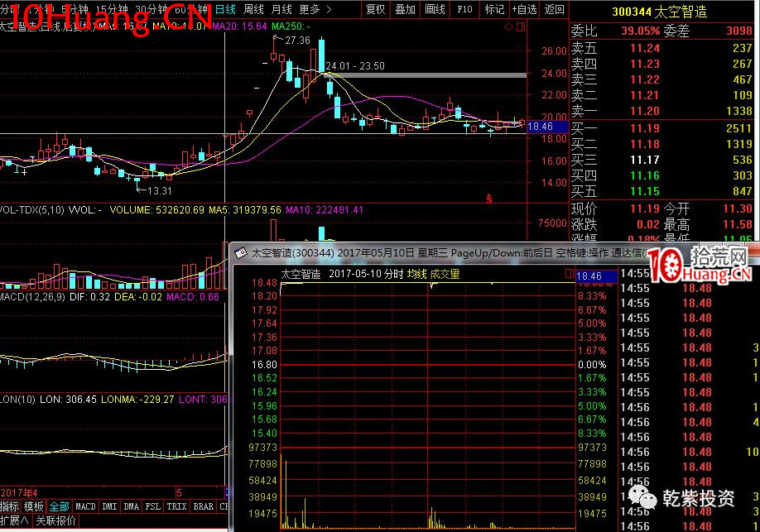Open the 关联报价 related quotes tab
Image resolution: width=760 pixels, height=532 pixels.
pyautogui.click(x=55, y=520)
